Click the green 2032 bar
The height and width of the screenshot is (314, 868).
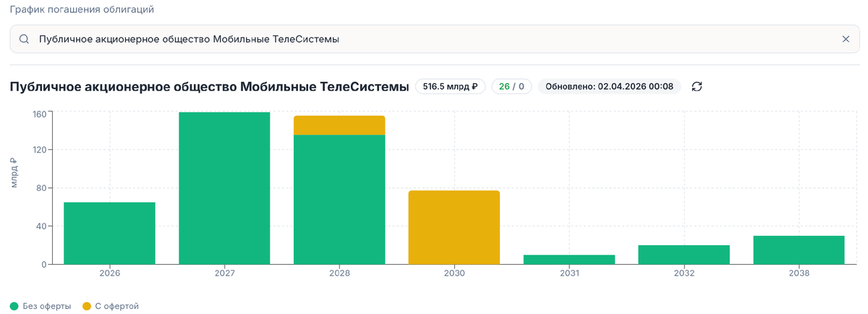(684, 255)
